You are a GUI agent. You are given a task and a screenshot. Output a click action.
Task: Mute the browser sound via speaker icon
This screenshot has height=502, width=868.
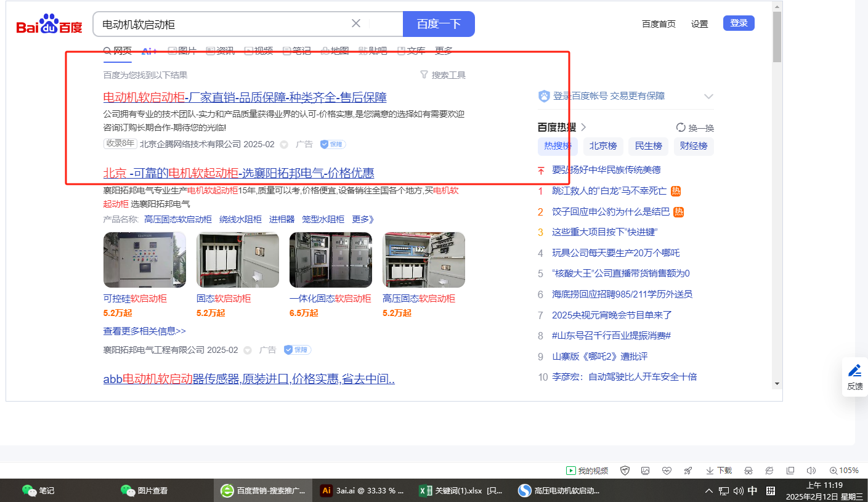pyautogui.click(x=811, y=471)
